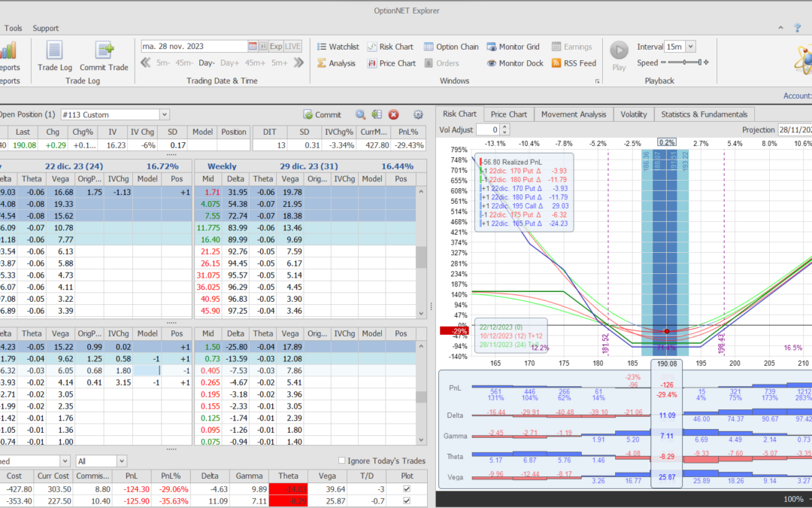Open the Support menu
The image size is (812, 508).
45,28
